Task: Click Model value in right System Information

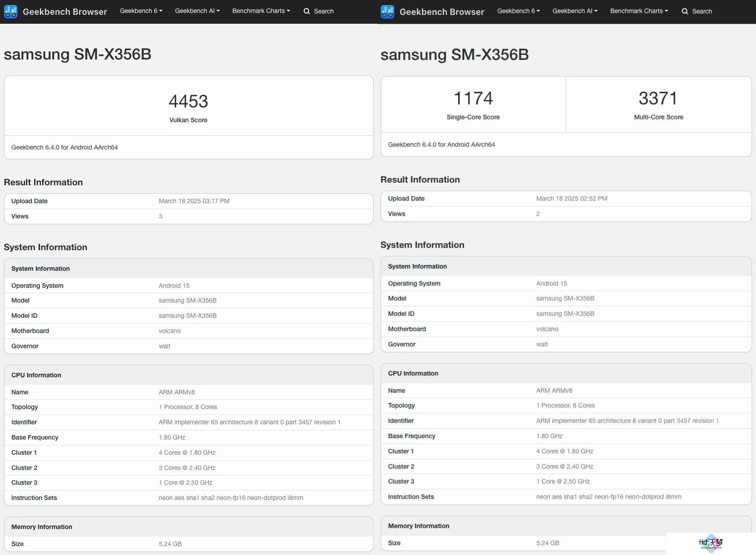Action: point(565,299)
